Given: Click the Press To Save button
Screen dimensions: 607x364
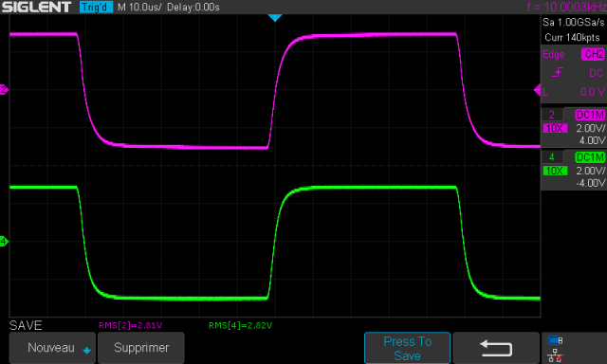Looking at the screenshot, I should (407, 348).
